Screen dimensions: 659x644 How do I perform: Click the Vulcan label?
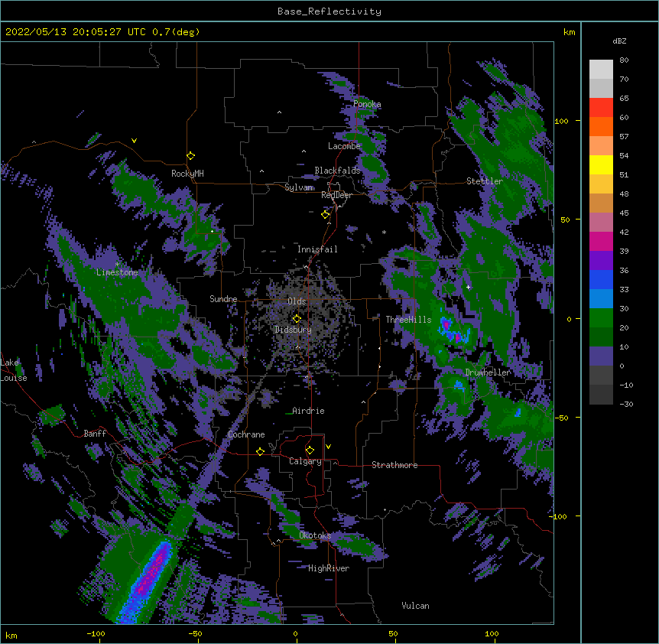415,606
